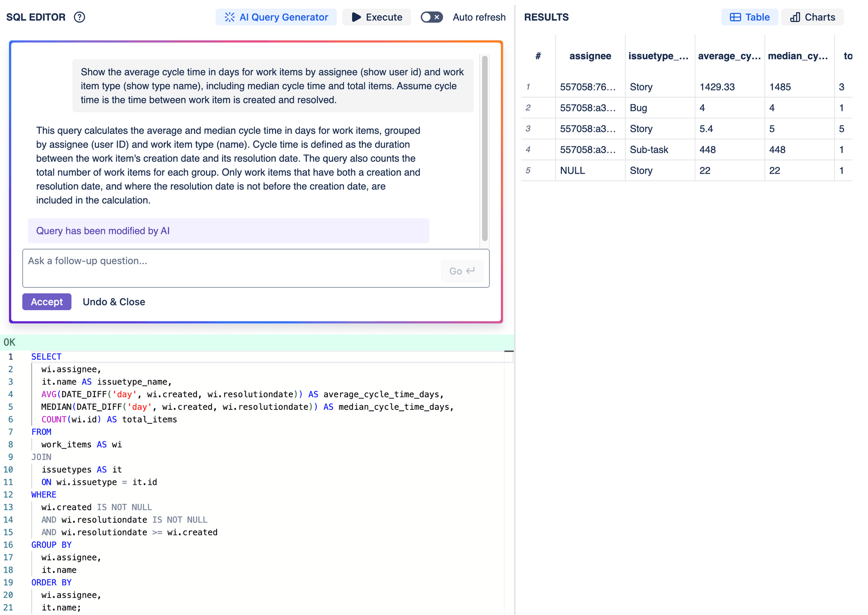Select the 1485 median cell
Image resolution: width=868 pixels, height=615 pixels.
point(799,87)
